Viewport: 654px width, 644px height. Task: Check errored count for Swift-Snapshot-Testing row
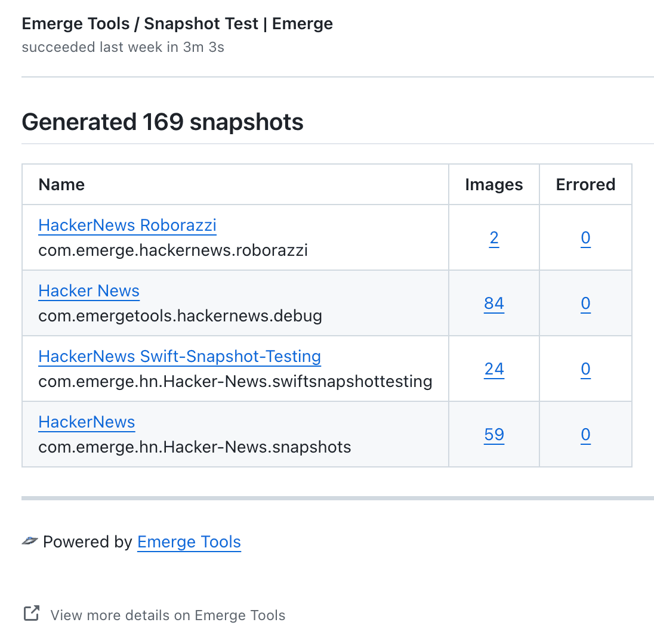(585, 369)
